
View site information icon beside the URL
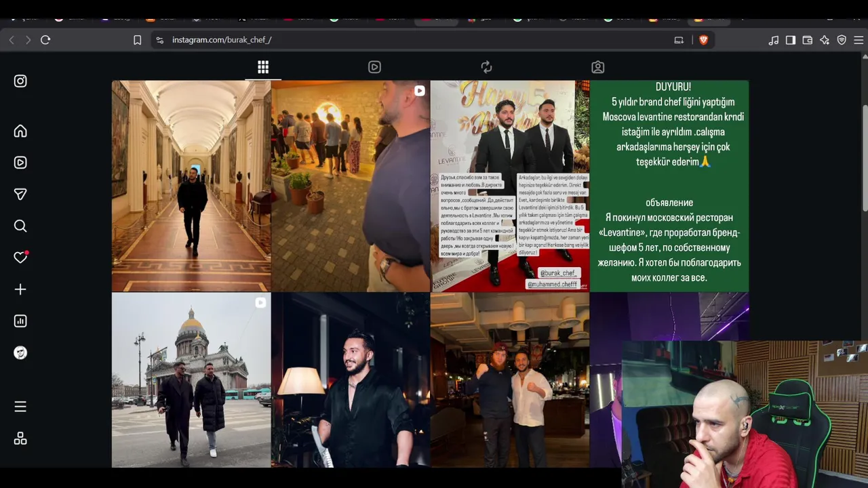point(160,40)
